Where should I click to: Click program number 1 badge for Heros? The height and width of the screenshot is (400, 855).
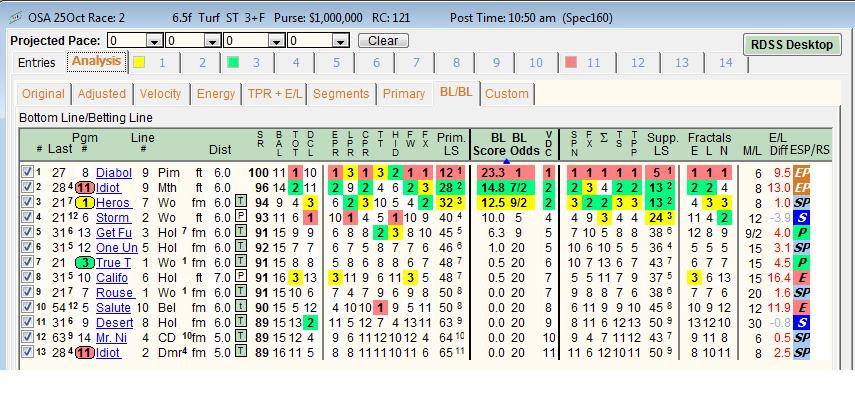(85, 203)
